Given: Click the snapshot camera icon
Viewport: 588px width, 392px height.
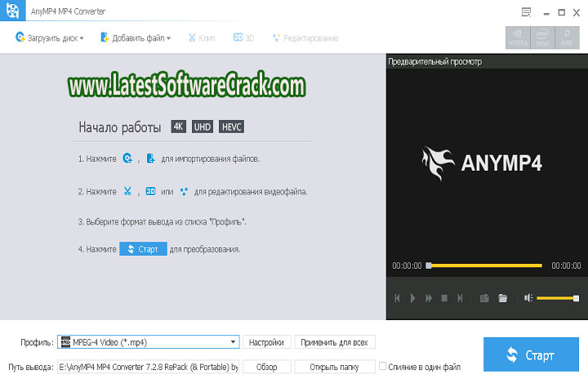Looking at the screenshot, I should coord(483,299).
